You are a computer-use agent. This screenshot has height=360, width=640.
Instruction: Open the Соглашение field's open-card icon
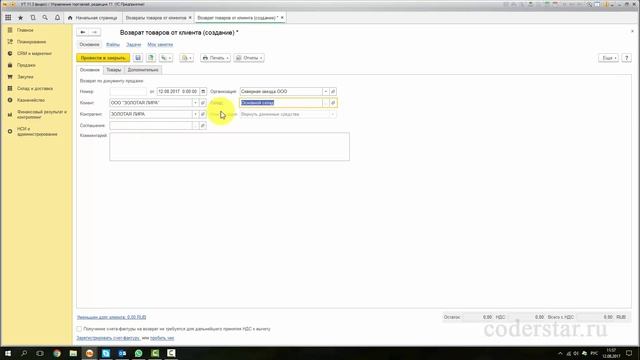[203, 126]
